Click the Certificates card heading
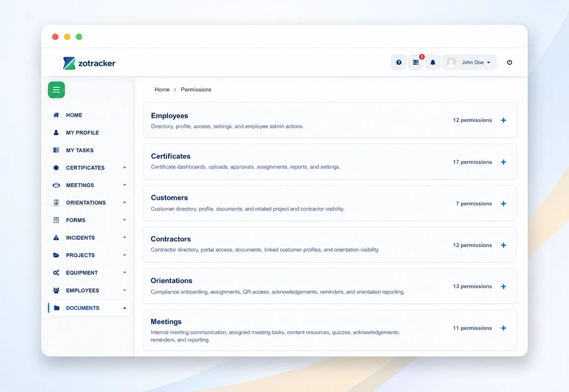 click(171, 156)
